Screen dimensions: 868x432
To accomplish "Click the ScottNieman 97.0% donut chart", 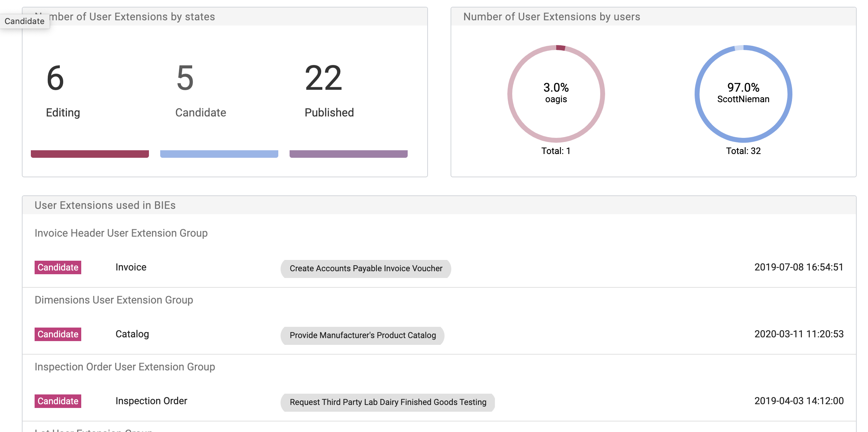I will (x=744, y=94).
